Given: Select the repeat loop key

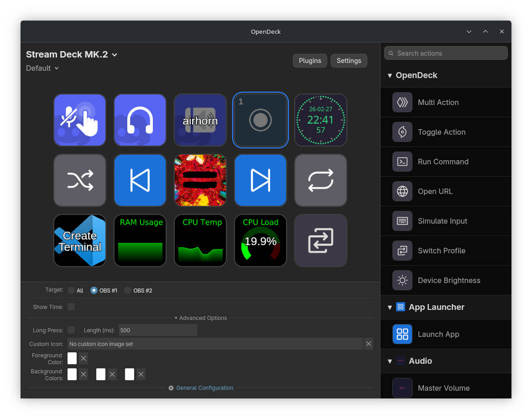Looking at the screenshot, I should [321, 180].
